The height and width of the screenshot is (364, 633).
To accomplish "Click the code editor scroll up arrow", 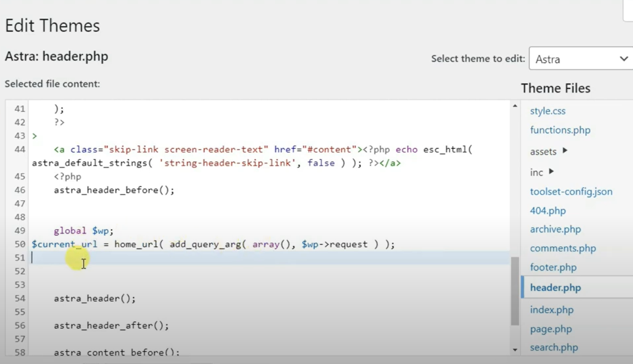I will 515,106.
